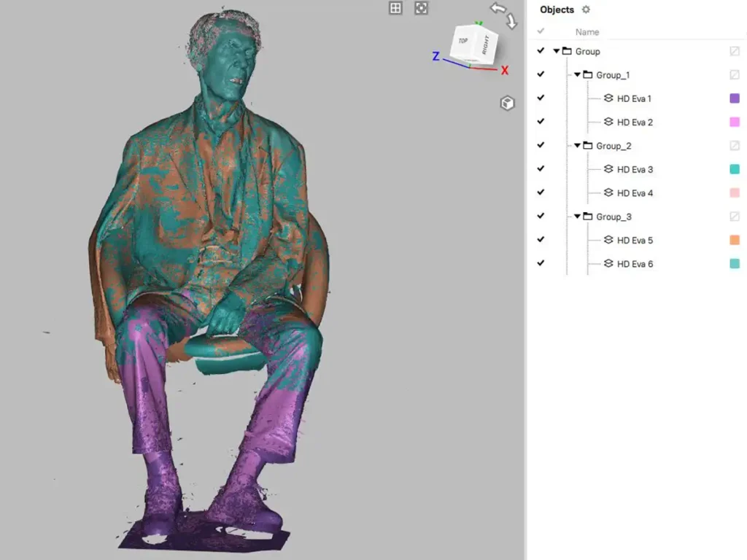Disable the checkbox next to HD Eva 6
The width and height of the screenshot is (747, 560).
[541, 263]
